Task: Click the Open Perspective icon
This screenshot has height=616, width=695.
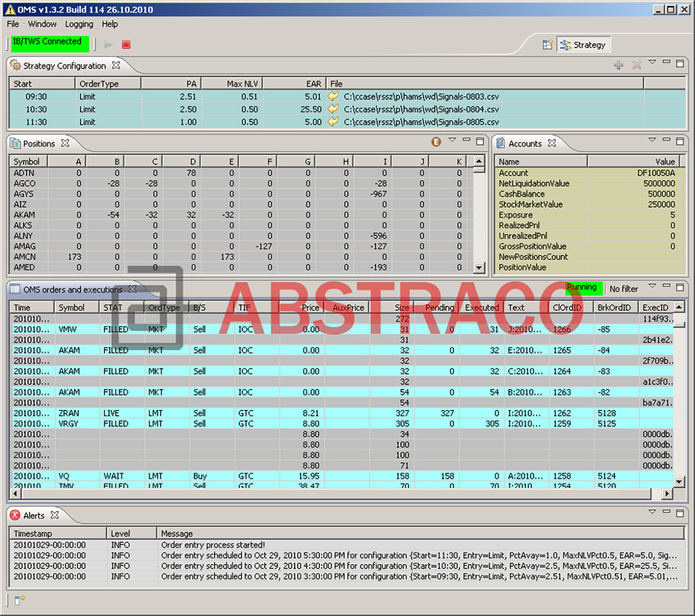Action: pyautogui.click(x=547, y=45)
